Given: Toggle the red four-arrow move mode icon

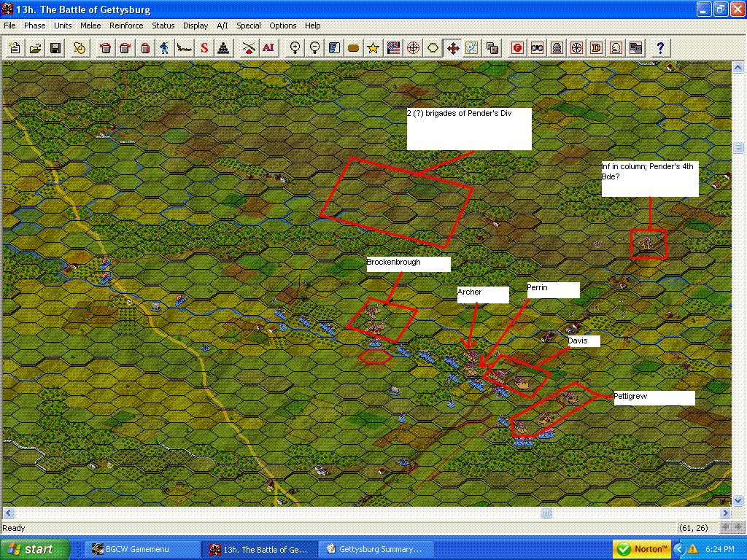Looking at the screenshot, I should [453, 47].
